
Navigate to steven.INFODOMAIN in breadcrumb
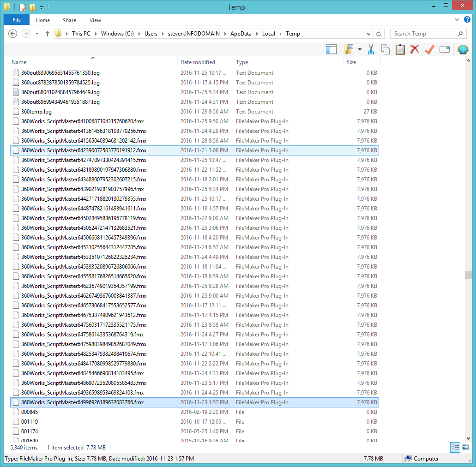pyautogui.click(x=194, y=34)
